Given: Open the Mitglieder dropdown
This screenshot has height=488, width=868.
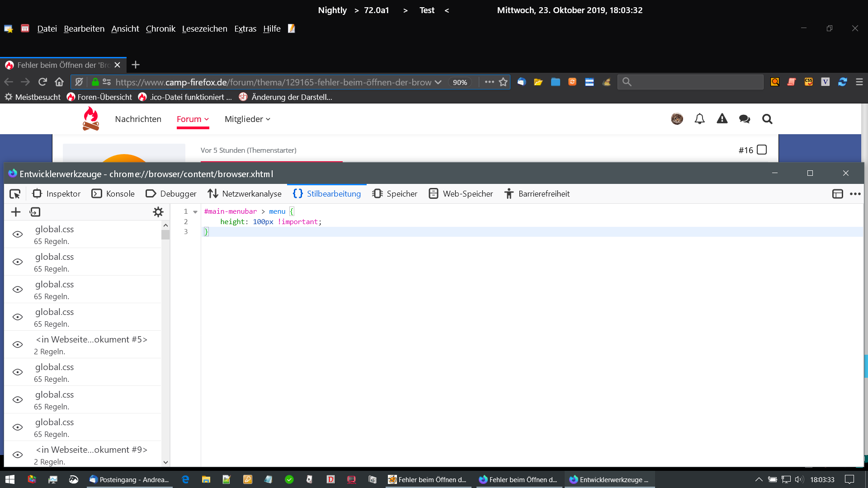Looking at the screenshot, I should coord(247,119).
